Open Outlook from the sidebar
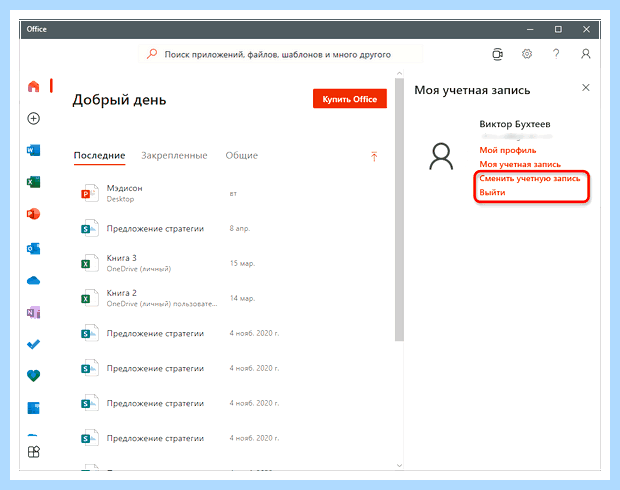The height and width of the screenshot is (490, 620). (x=34, y=249)
